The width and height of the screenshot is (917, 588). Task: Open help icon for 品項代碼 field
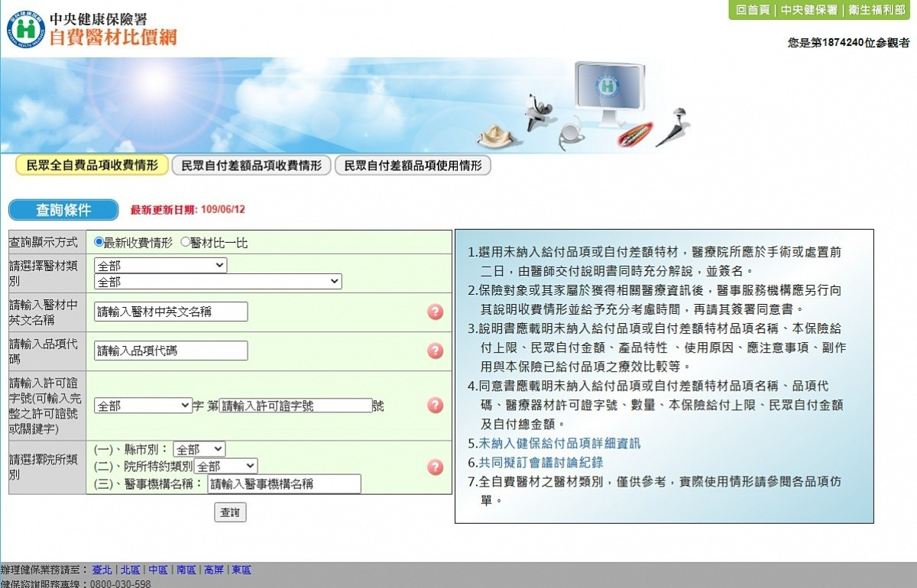436,351
